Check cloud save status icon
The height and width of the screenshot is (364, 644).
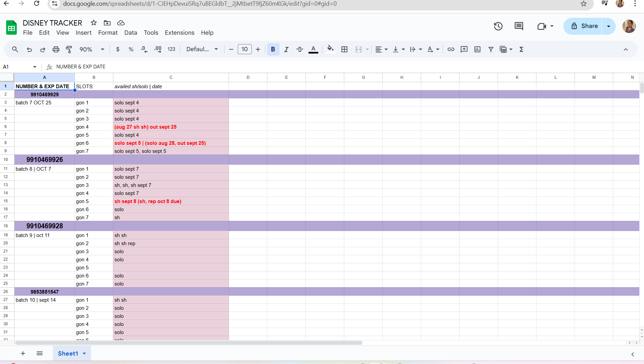121,23
